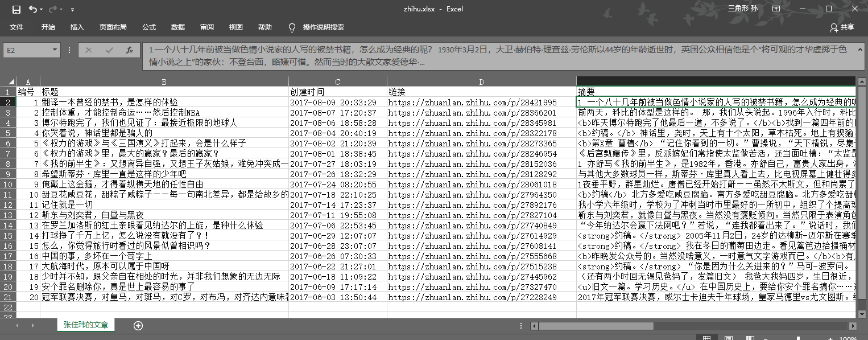
Task: Click date cell 2017-06-03 13:50:44
Action: [338, 297]
